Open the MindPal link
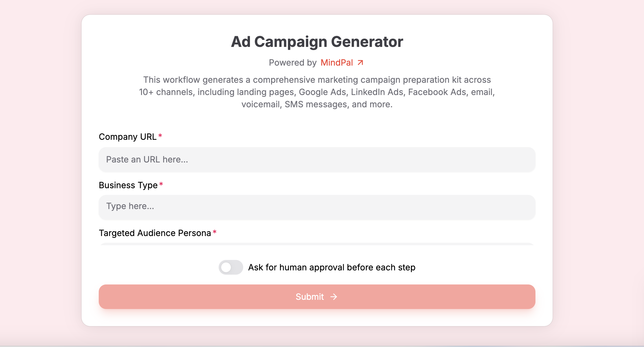The width and height of the screenshot is (644, 347). point(336,63)
